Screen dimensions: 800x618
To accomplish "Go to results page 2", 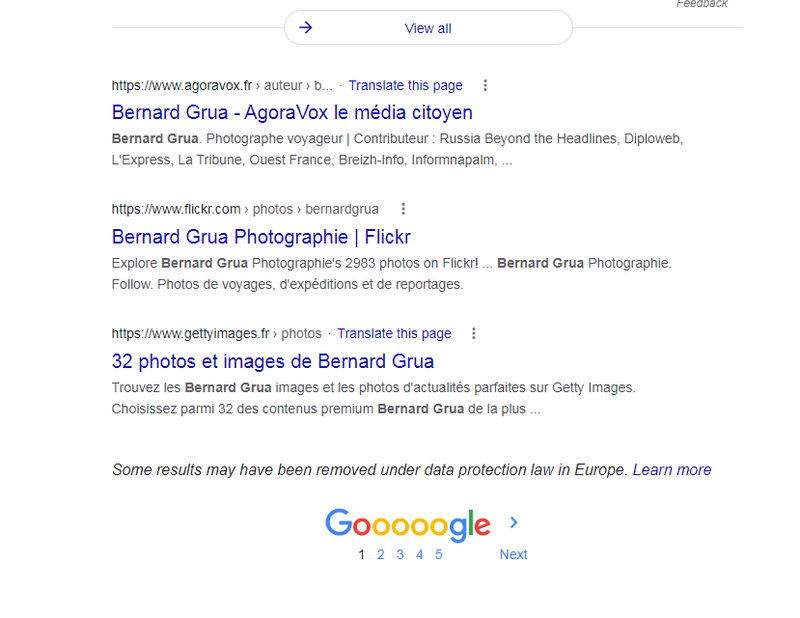I will point(381,554).
